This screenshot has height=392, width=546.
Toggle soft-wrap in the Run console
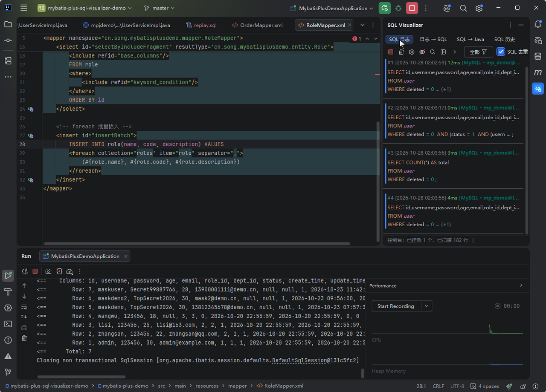click(x=24, y=307)
